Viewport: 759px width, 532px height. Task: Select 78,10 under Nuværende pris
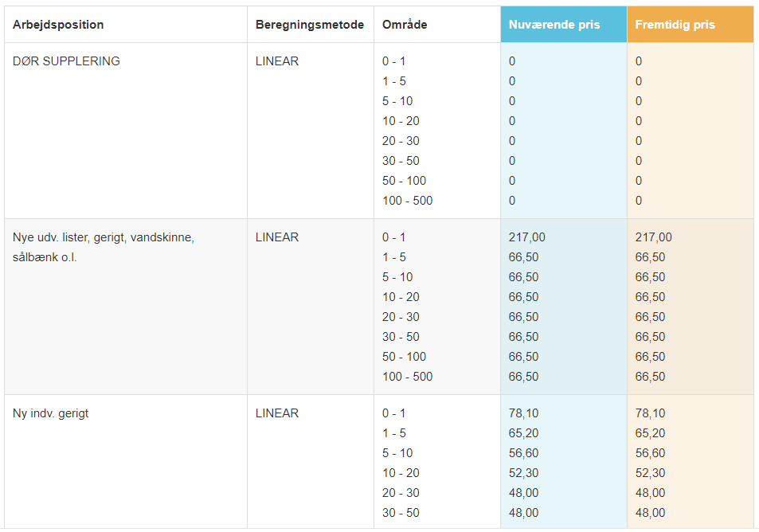[x=523, y=413]
